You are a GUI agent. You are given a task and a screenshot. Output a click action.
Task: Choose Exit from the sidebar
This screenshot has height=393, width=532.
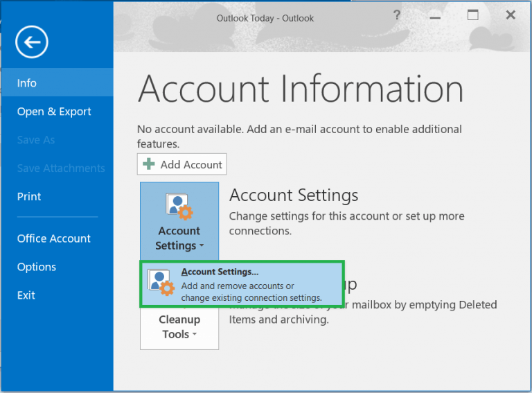coord(57,295)
